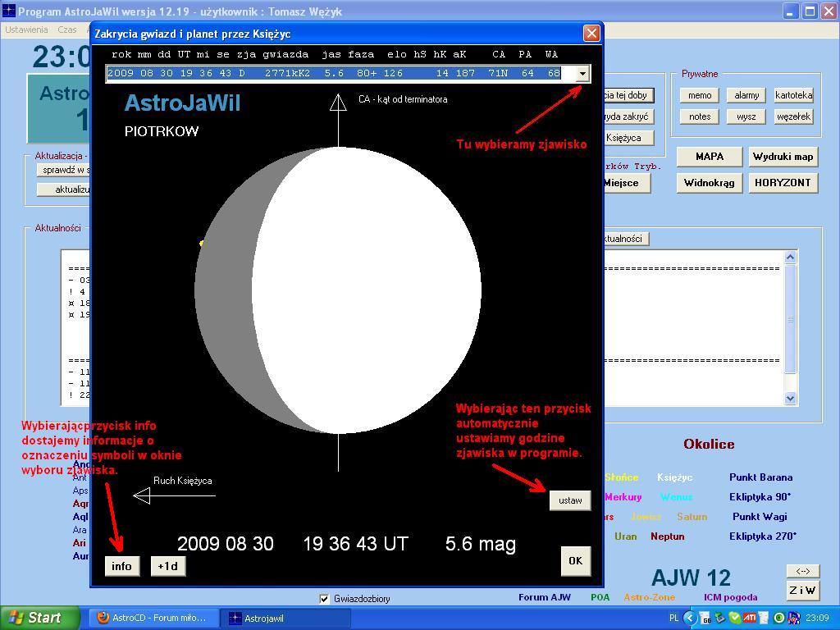Image resolution: width=840 pixels, height=630 pixels.
Task: Click the Miejsce button
Action: click(x=627, y=183)
